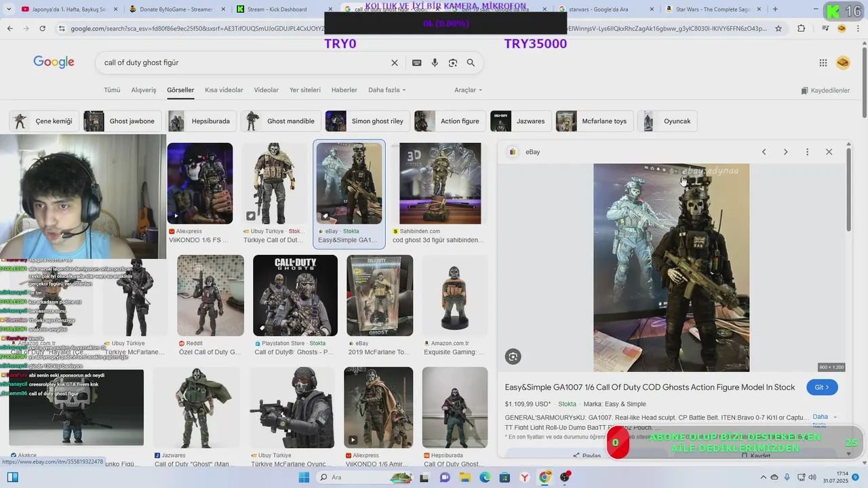Viewport: 868px width, 488px height.
Task: Switch to the 'Yer siteleri' tab
Action: [305, 90]
